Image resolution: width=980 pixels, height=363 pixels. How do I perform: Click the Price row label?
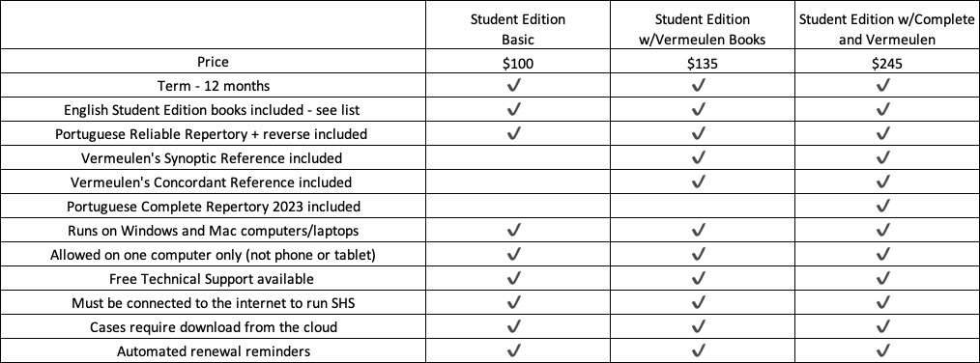click(214, 62)
